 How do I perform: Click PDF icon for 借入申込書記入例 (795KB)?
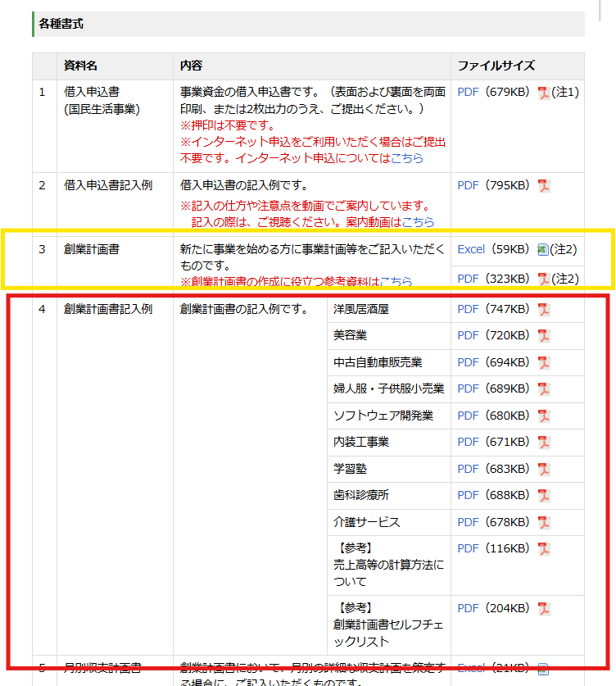(543, 186)
